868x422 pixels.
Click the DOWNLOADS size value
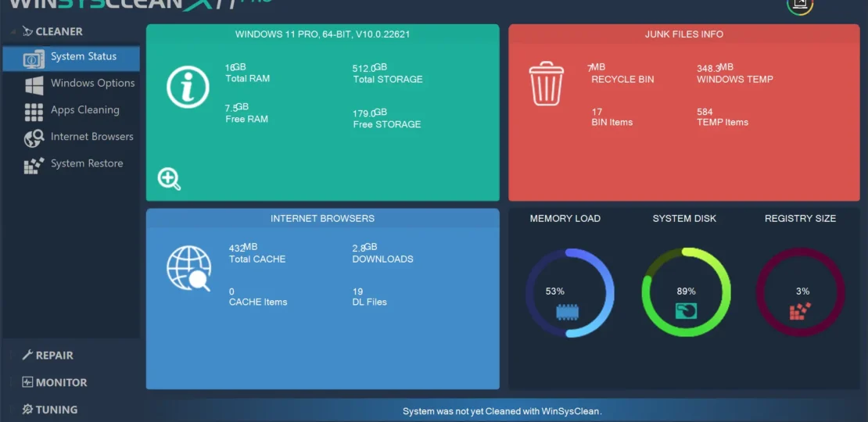point(365,248)
